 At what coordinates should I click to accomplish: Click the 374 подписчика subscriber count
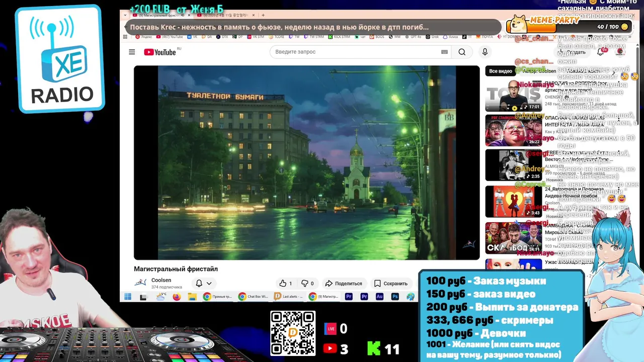167,287
